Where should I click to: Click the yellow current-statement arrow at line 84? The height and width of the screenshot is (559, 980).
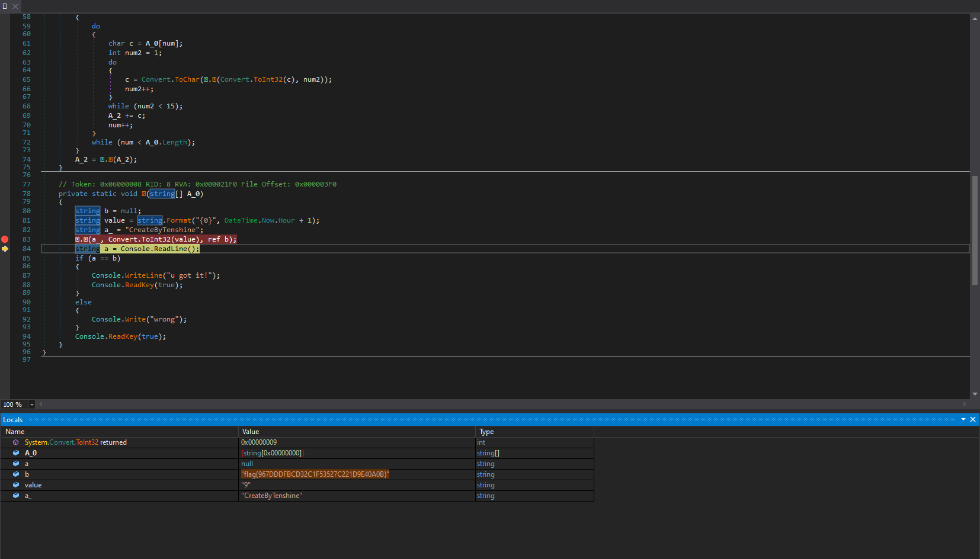click(5, 249)
